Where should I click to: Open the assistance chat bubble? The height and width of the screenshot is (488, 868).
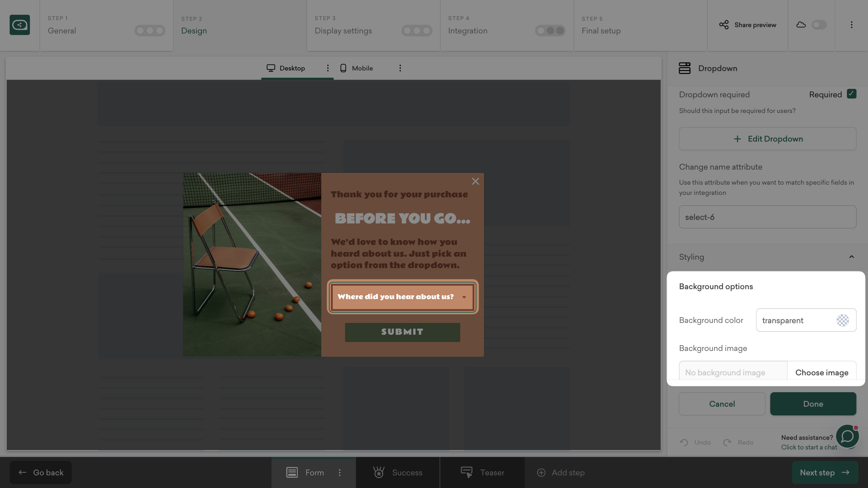click(x=847, y=436)
